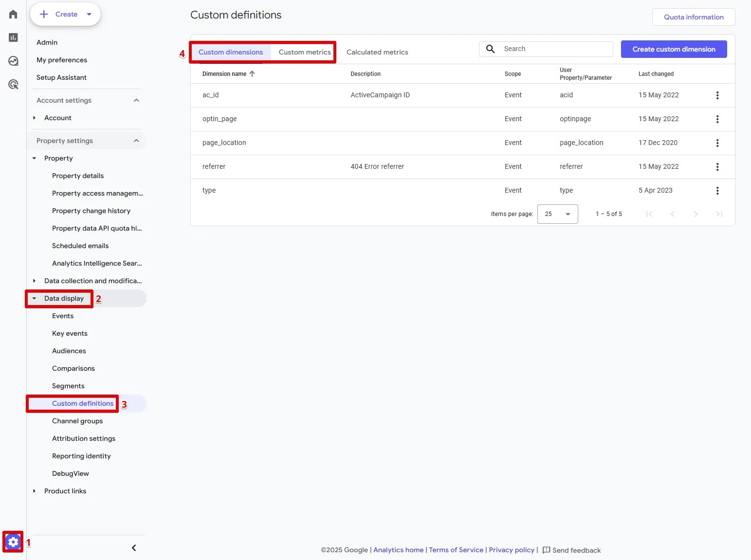Open the Explore icon in left rail
Image resolution: width=751 pixels, height=560 pixels.
click(13, 61)
